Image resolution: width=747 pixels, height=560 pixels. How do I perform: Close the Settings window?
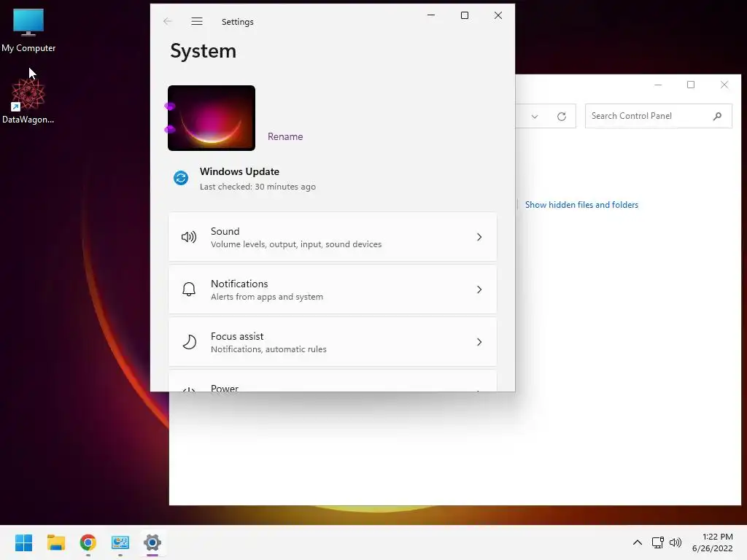coord(498,15)
